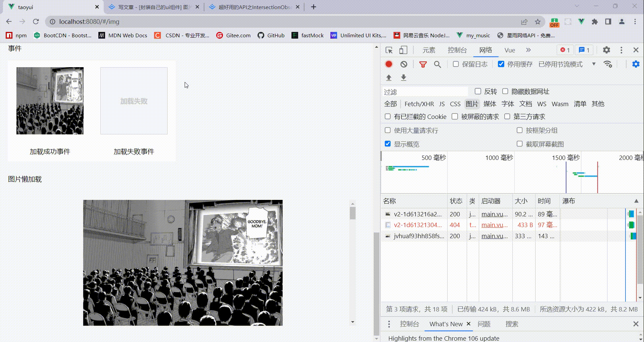This screenshot has width=644, height=342.
Task: Share this page icon in address bar
Action: (524, 22)
